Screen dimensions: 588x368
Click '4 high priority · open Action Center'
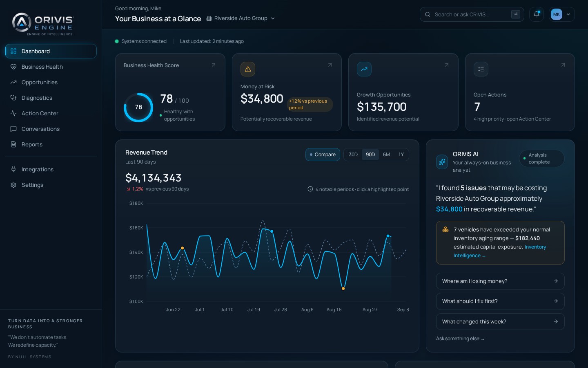512,119
